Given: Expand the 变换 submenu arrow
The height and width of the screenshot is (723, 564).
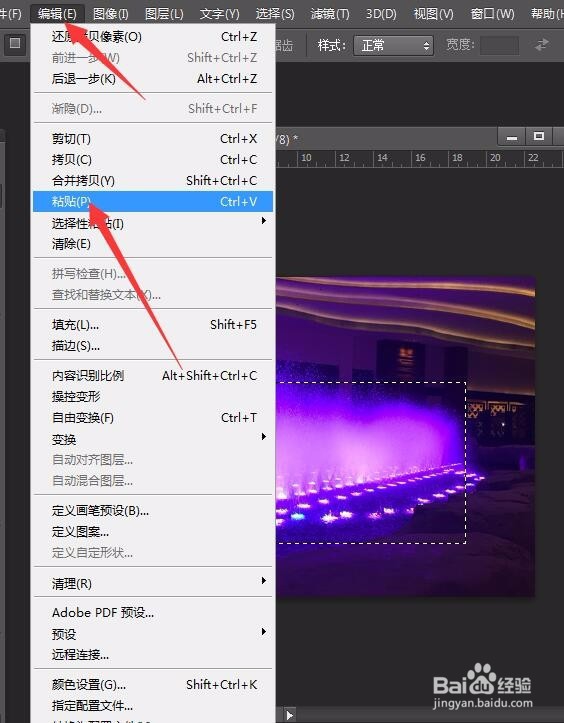Looking at the screenshot, I should click(264, 436).
